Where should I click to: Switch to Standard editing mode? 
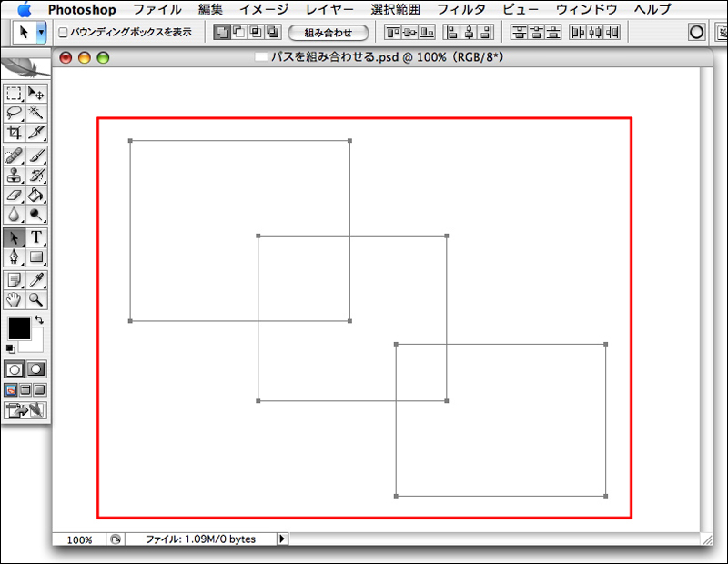pyautogui.click(x=15, y=369)
